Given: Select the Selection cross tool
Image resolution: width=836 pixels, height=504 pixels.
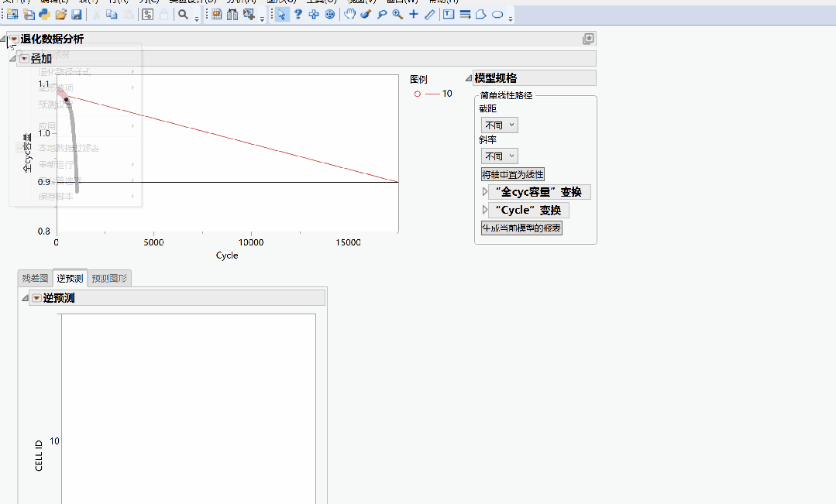Looking at the screenshot, I should tap(314, 15).
